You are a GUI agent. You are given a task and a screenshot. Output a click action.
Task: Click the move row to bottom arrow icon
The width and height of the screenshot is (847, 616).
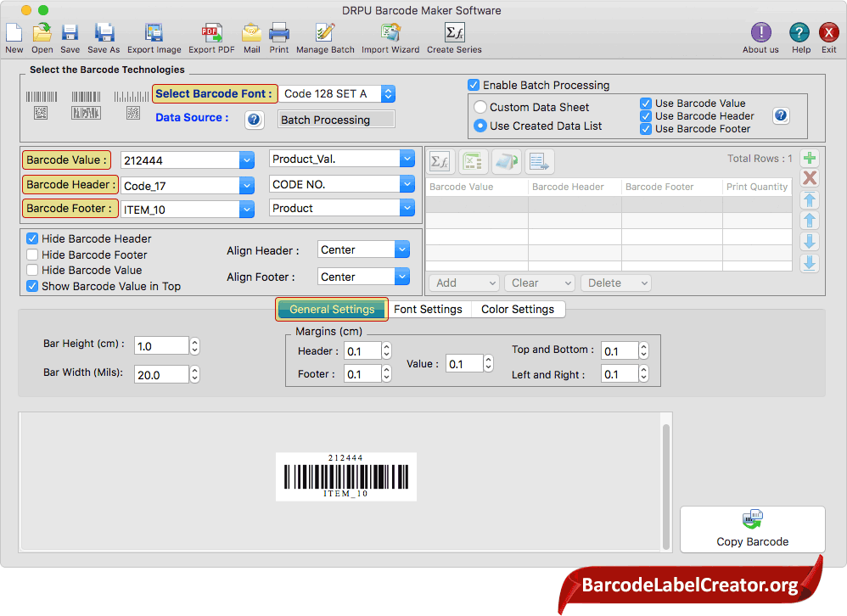click(809, 263)
